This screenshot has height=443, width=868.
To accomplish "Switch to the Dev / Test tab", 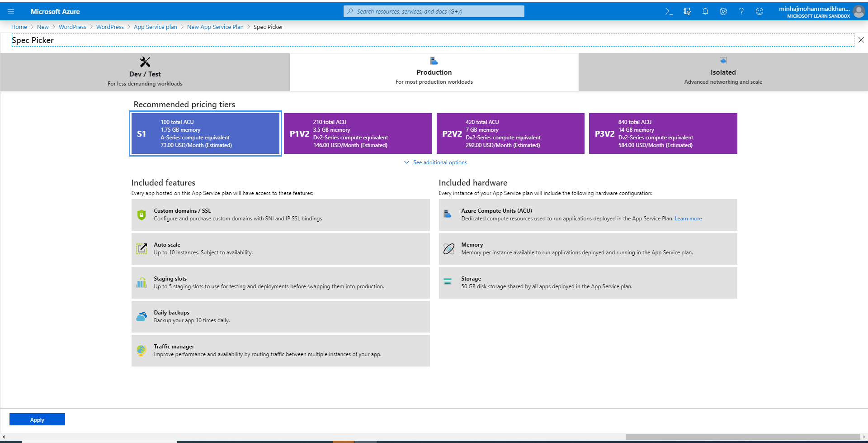I will (145, 72).
